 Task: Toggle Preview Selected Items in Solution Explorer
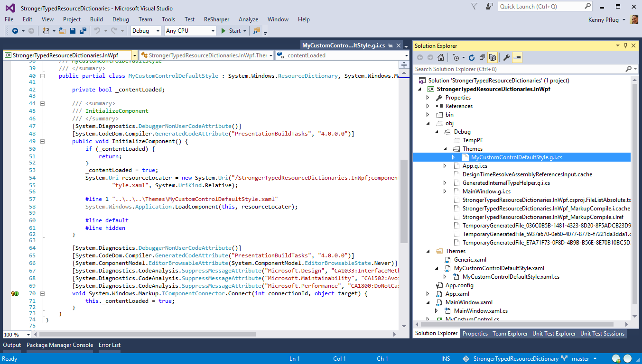pos(517,57)
